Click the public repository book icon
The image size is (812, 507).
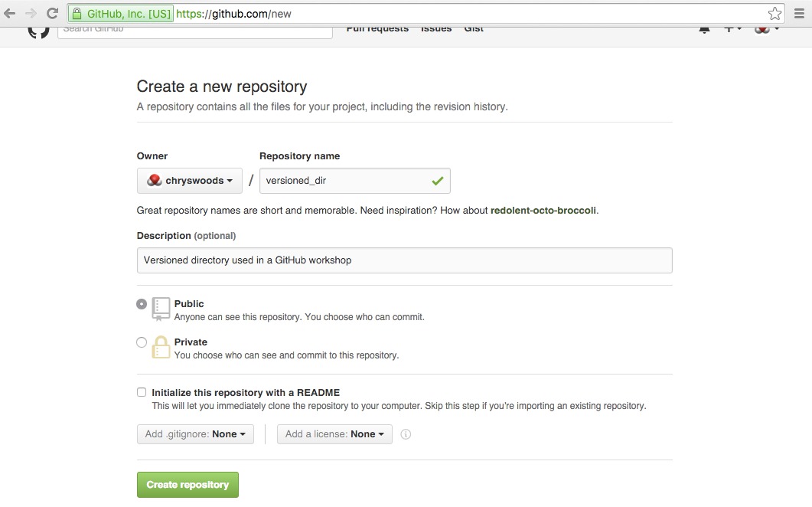coord(161,309)
